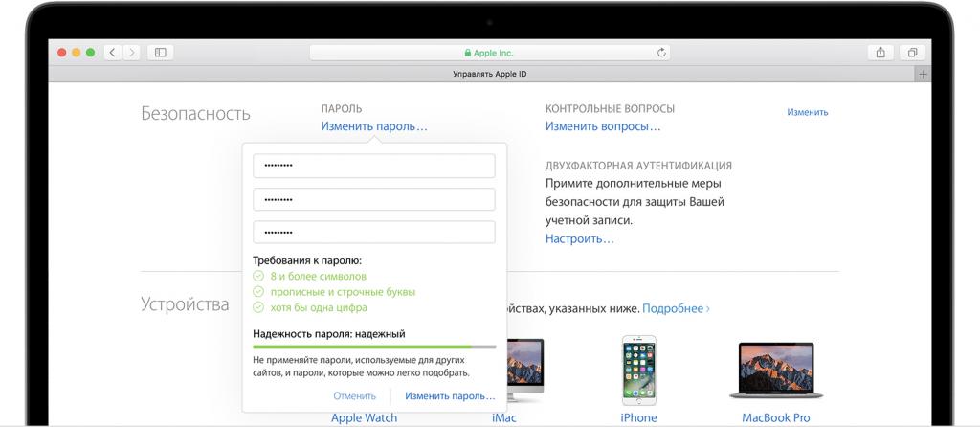Screen dimensions: 980x427
Task: Click the Устройства section heading
Action: (185, 304)
